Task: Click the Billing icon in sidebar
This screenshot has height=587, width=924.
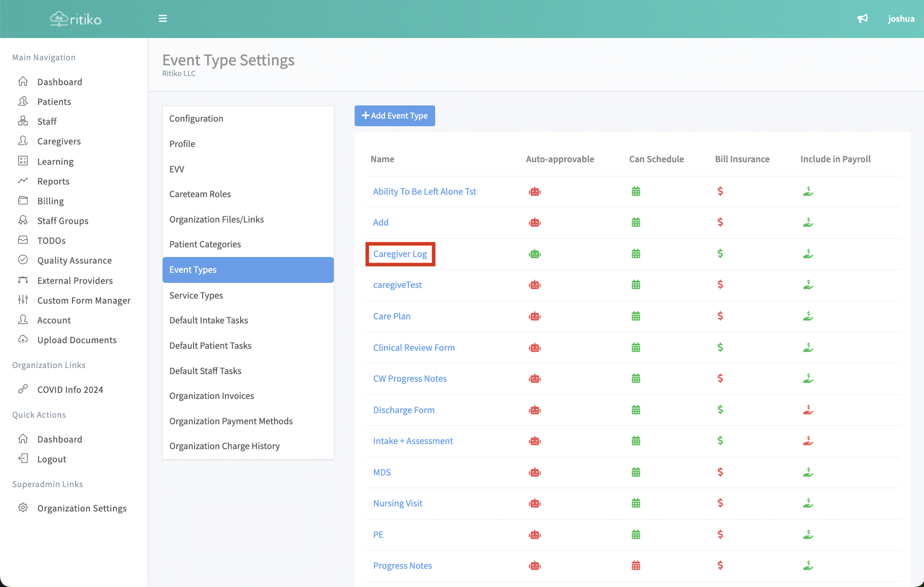Action: point(23,201)
